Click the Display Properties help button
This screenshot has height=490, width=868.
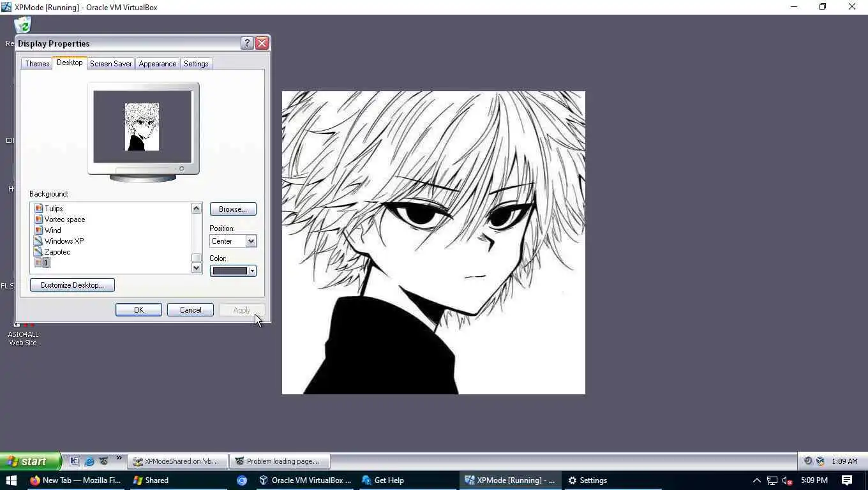pos(247,43)
